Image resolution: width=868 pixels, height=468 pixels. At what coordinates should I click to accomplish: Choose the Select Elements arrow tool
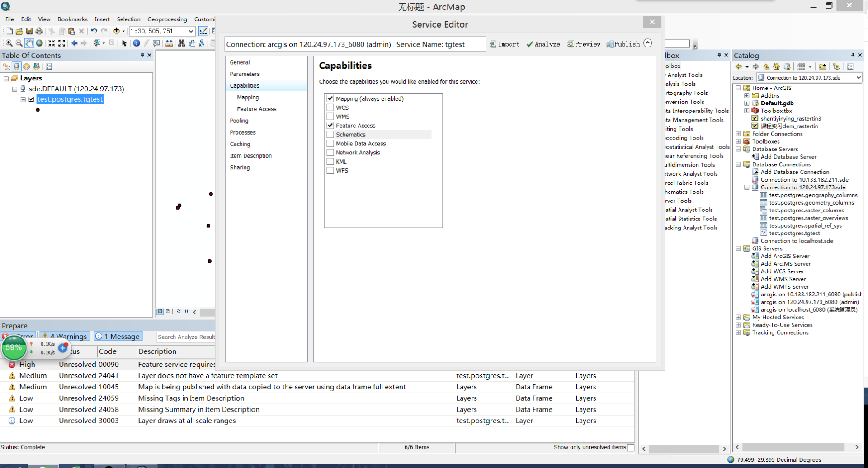pyautogui.click(x=124, y=43)
